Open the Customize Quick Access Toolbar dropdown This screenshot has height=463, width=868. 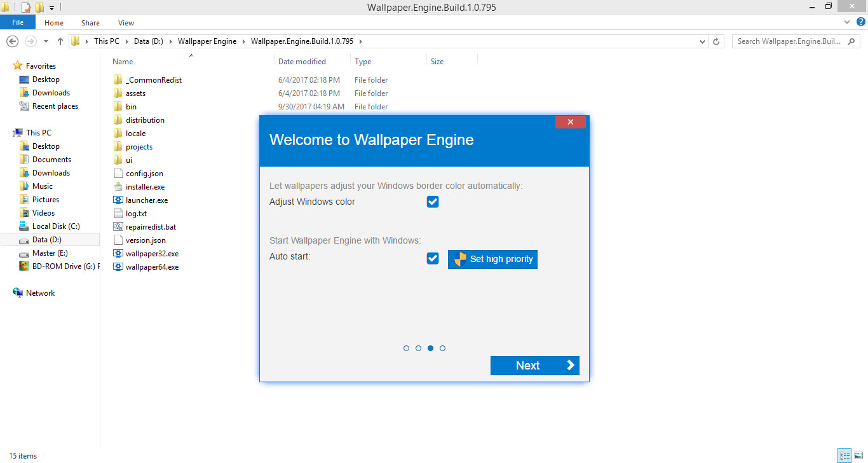coord(51,8)
